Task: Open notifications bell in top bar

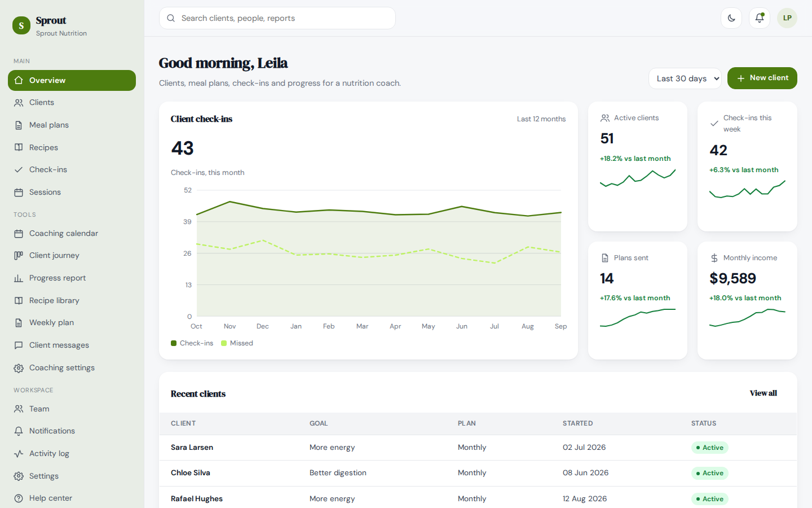Action: (x=760, y=18)
